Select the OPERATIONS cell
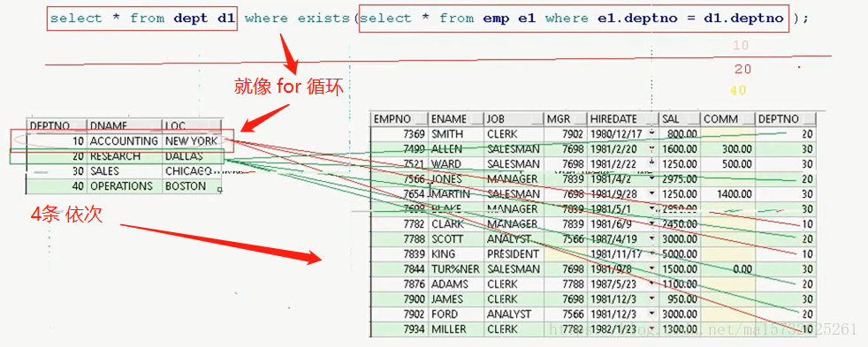This screenshot has width=868, height=347. pos(125,186)
